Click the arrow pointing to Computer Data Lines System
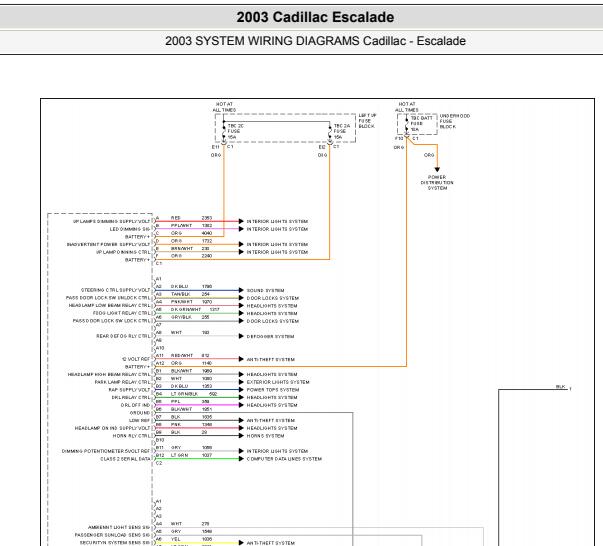 tap(241, 458)
